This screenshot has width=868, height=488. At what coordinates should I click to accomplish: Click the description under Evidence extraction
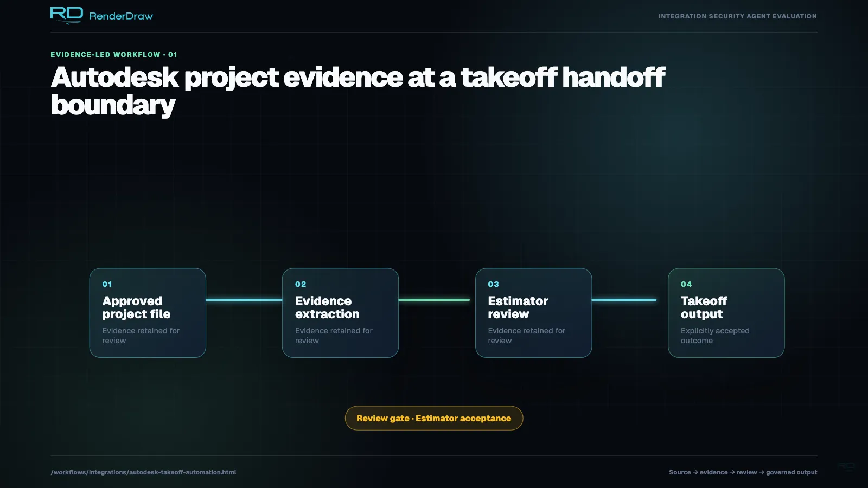click(334, 336)
